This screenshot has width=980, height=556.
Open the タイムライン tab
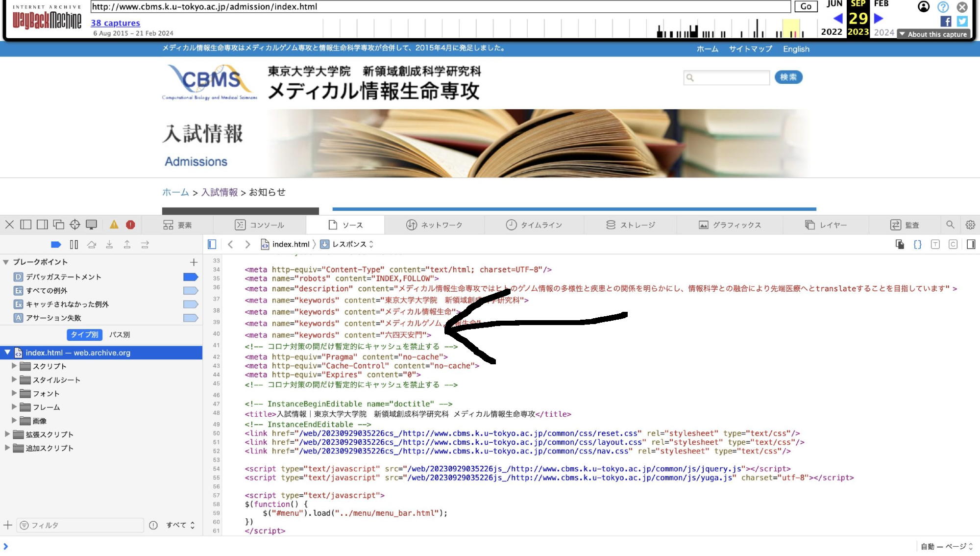(x=534, y=225)
